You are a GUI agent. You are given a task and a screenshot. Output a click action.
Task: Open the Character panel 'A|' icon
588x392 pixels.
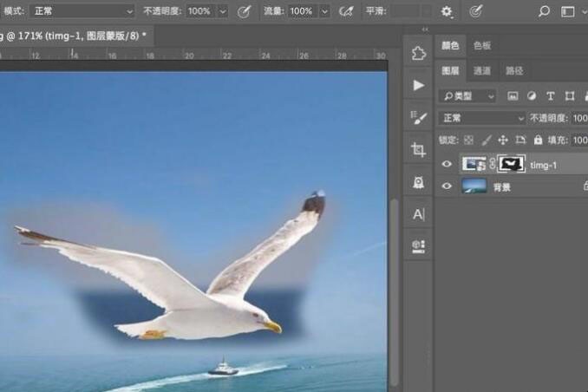coord(419,213)
